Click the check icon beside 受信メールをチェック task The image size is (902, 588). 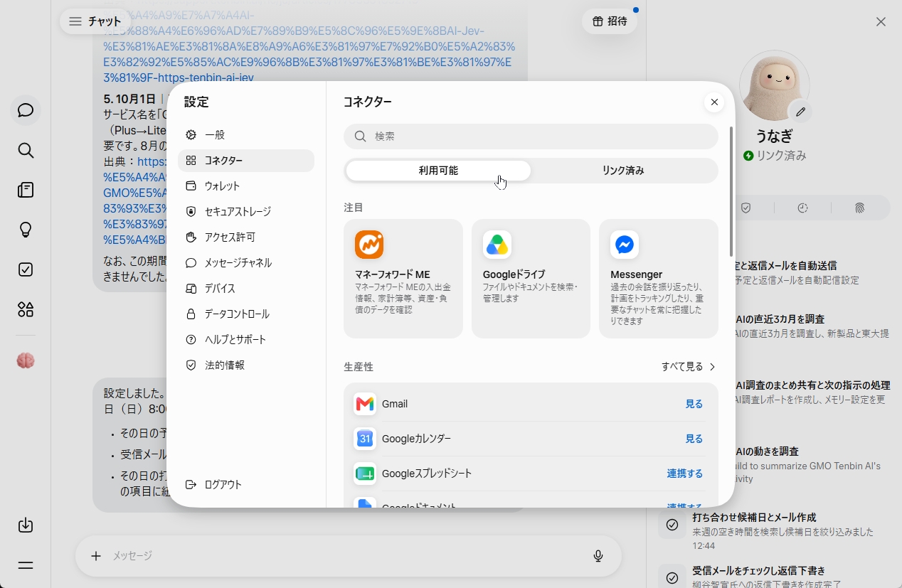[672, 578]
